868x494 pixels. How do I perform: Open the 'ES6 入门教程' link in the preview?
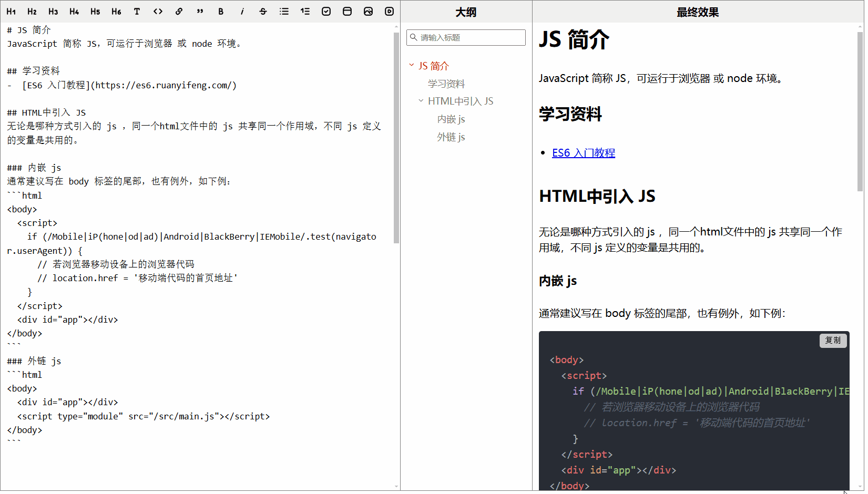coord(584,153)
